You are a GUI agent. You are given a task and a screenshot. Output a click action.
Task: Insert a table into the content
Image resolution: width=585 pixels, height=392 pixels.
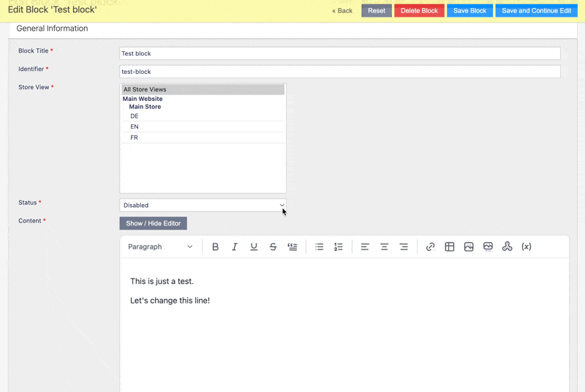pos(450,247)
